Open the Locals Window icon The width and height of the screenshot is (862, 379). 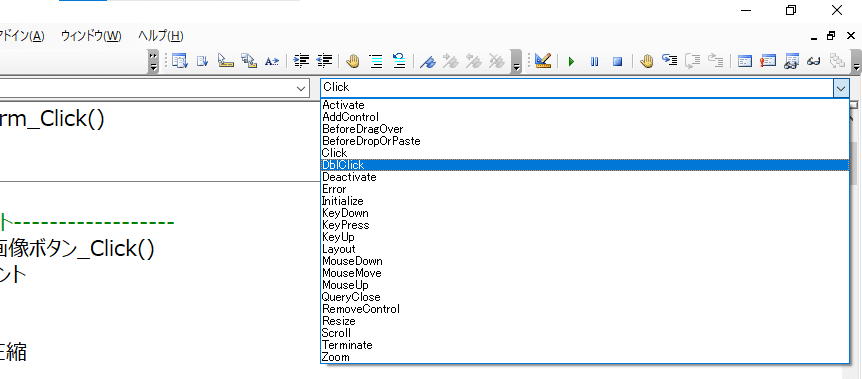coord(744,61)
